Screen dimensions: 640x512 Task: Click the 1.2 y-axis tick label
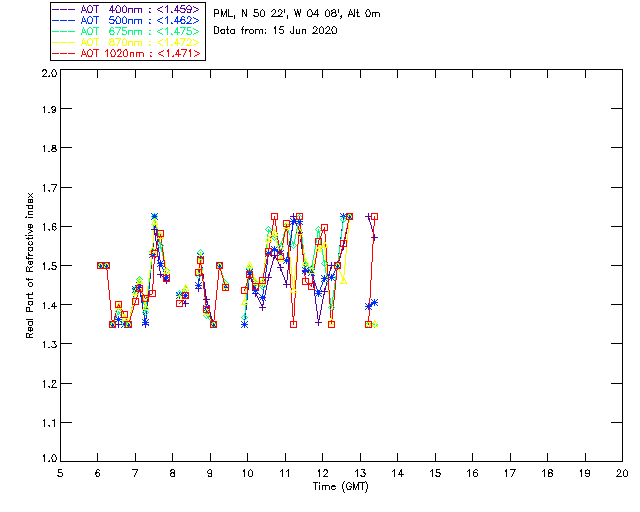[49, 384]
